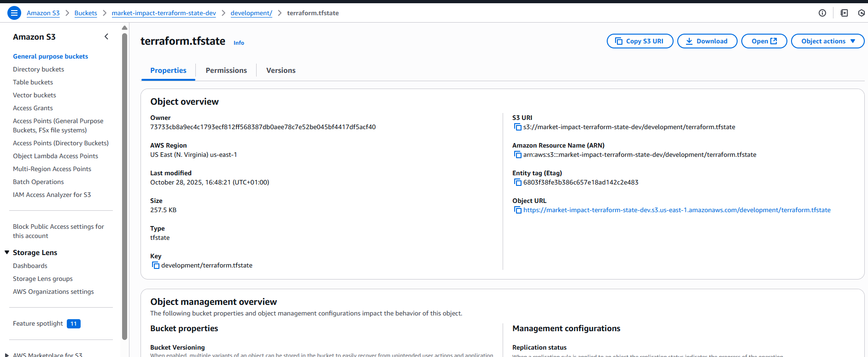868x357 pixels.
Task: Select the Key value development/terraform.tfstate
Action: [x=207, y=265]
